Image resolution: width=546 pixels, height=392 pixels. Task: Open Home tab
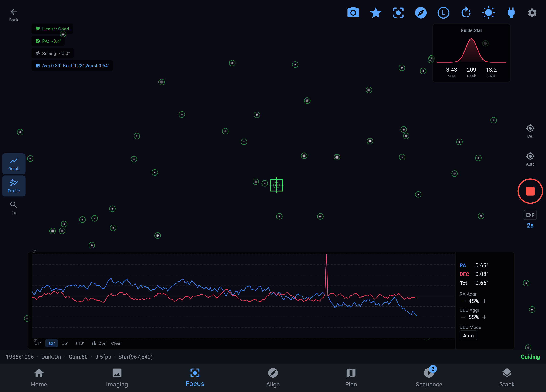tap(39, 377)
